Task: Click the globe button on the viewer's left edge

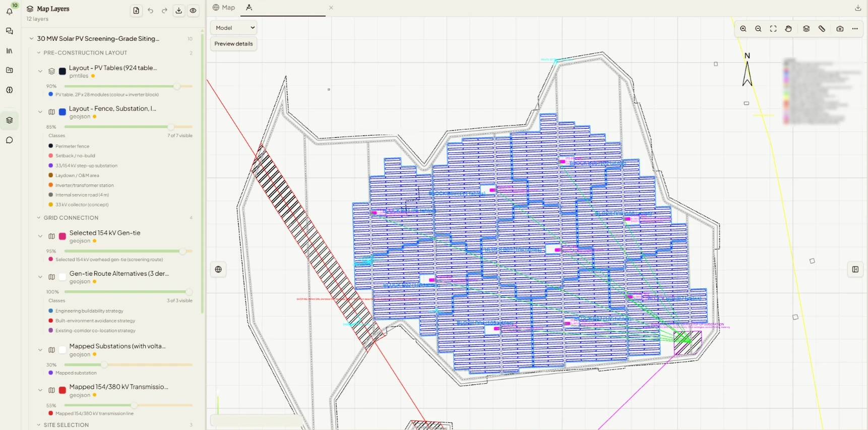Action: click(x=218, y=269)
